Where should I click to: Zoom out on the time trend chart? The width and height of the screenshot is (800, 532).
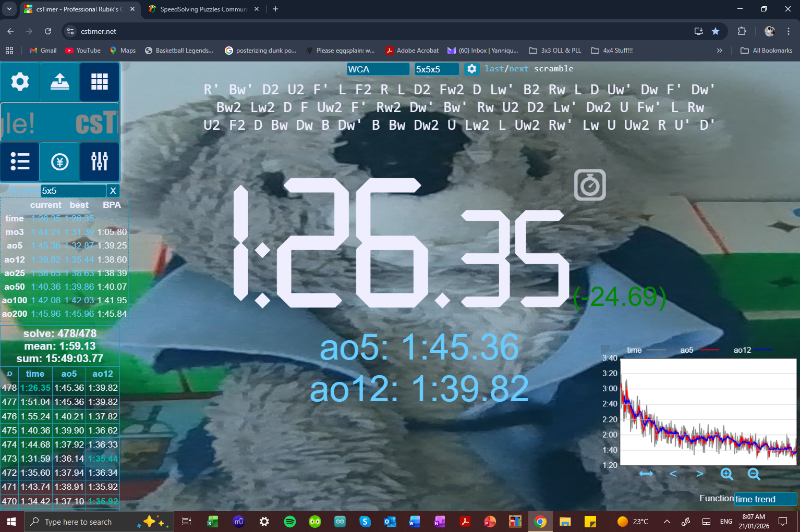(x=754, y=474)
